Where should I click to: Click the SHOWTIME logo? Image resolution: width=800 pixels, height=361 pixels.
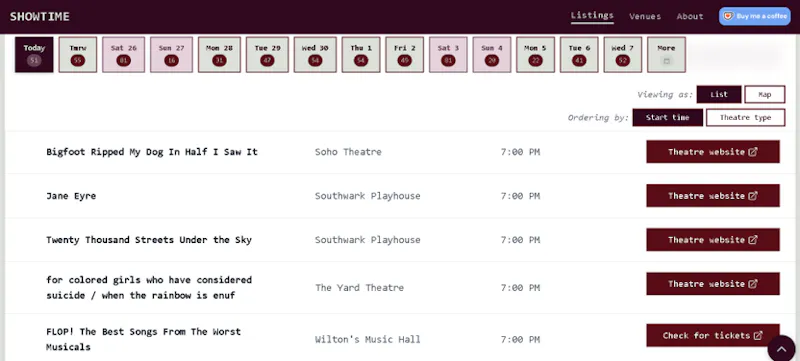point(40,16)
